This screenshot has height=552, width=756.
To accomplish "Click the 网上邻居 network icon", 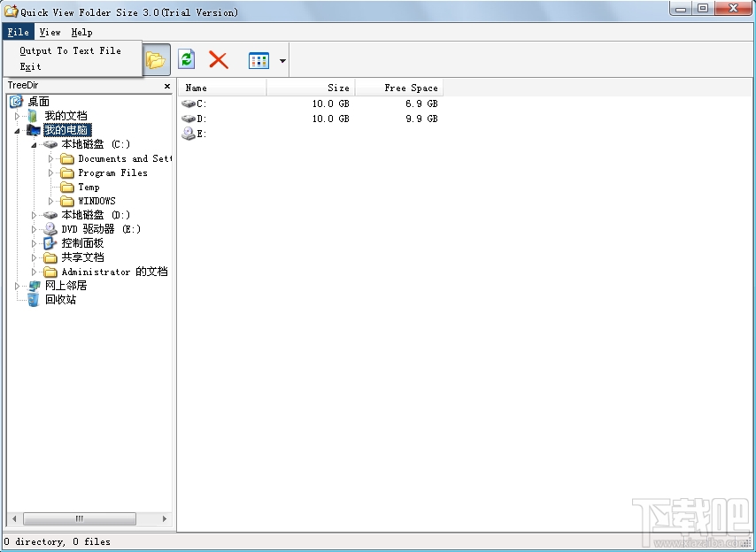I will click(x=34, y=286).
